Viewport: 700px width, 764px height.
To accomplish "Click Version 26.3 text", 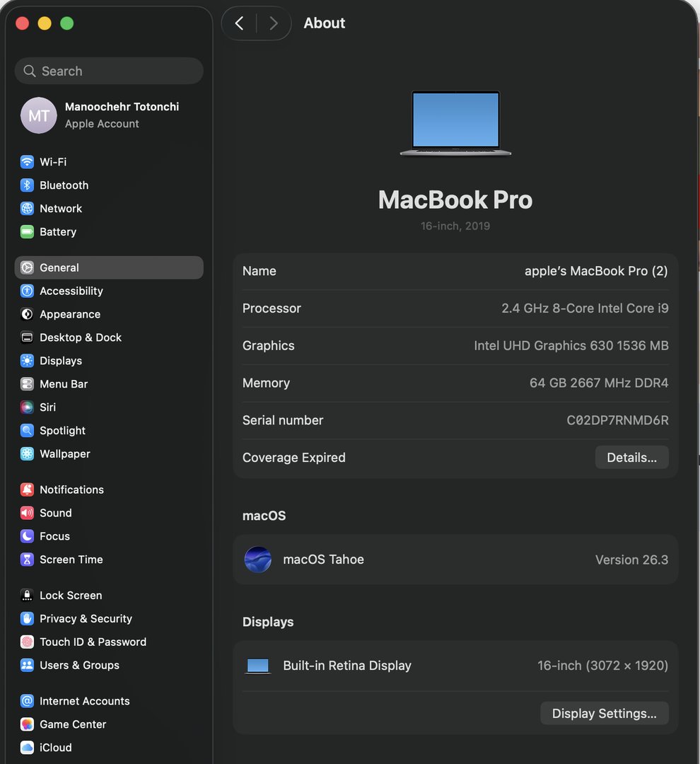I will pos(632,560).
